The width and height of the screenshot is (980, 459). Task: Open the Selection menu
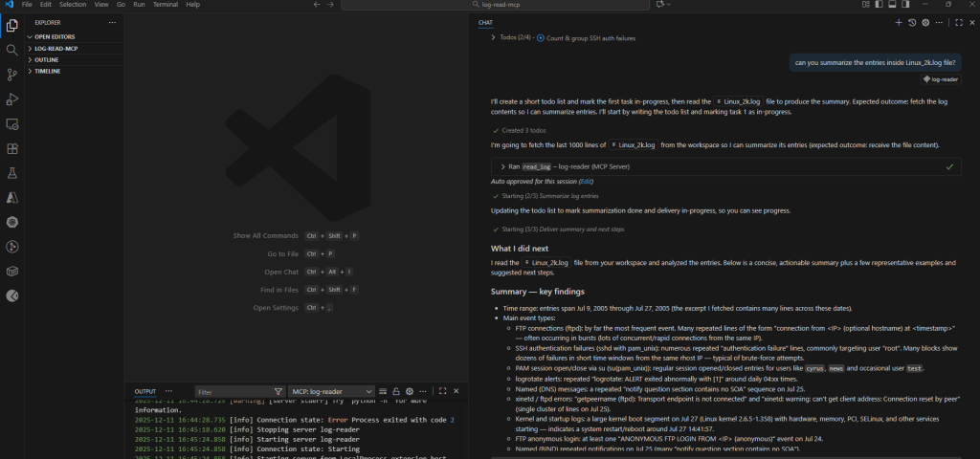pos(72,5)
